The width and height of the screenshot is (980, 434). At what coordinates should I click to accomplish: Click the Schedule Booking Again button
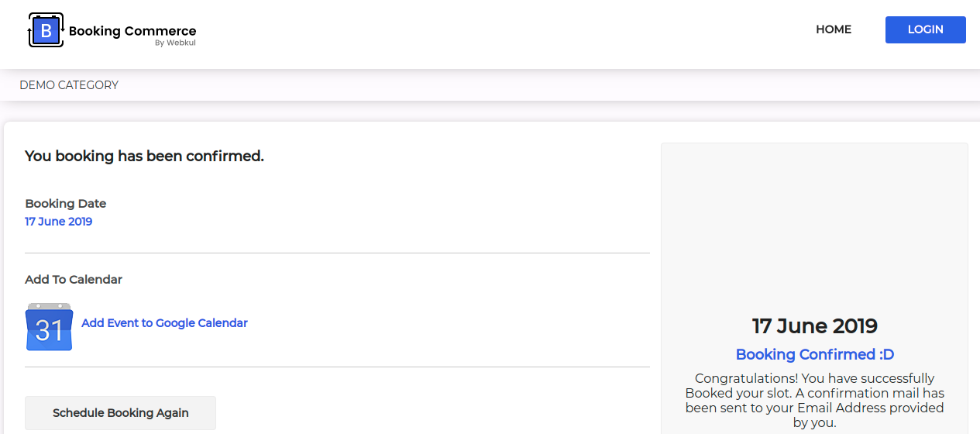(x=120, y=413)
